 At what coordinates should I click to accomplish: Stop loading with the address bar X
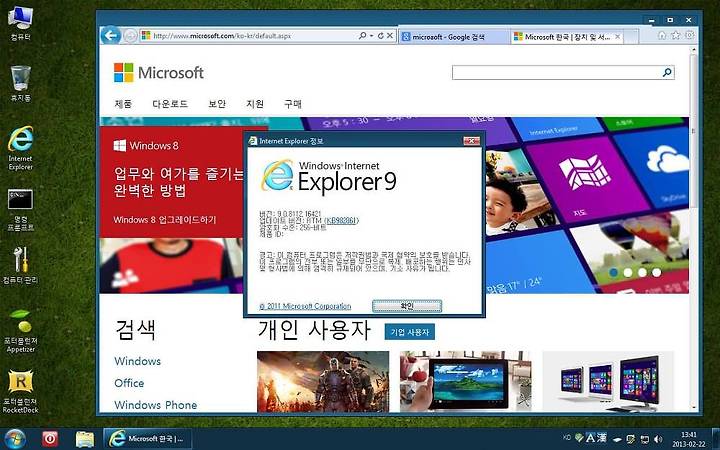[389, 35]
